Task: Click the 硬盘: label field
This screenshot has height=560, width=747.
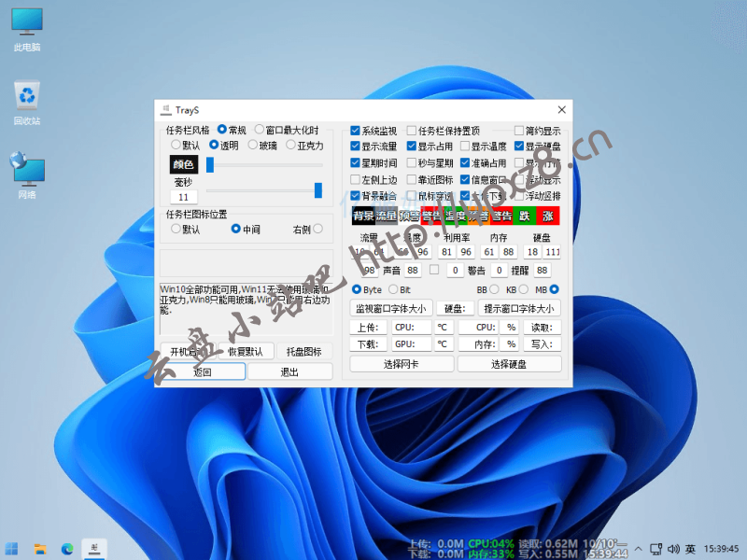Action: 455,309
